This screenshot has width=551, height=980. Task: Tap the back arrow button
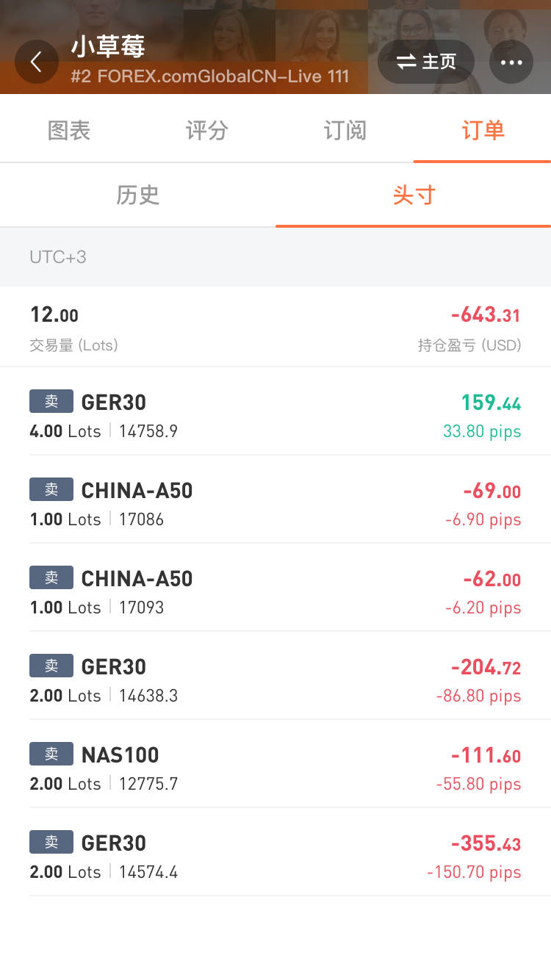click(36, 62)
